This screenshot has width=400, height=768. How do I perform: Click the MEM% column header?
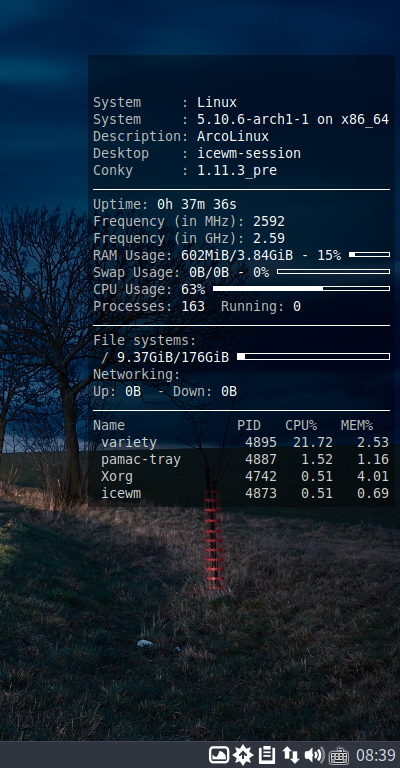click(x=357, y=426)
